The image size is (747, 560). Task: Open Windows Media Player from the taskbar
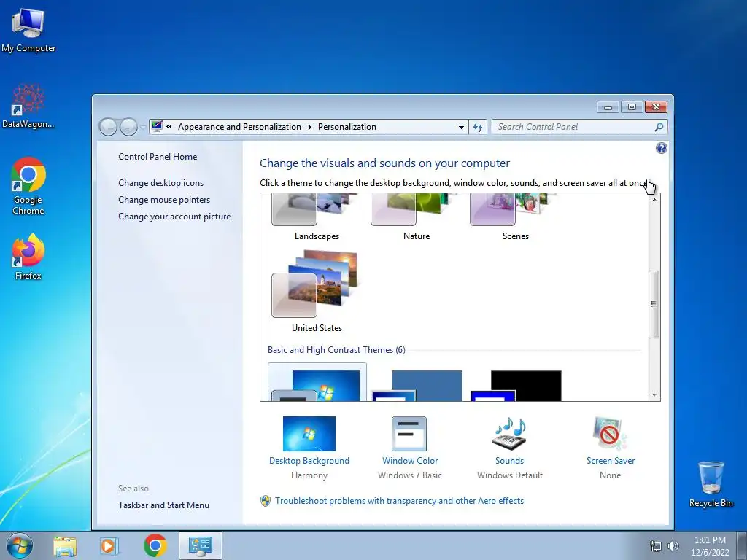(x=109, y=546)
